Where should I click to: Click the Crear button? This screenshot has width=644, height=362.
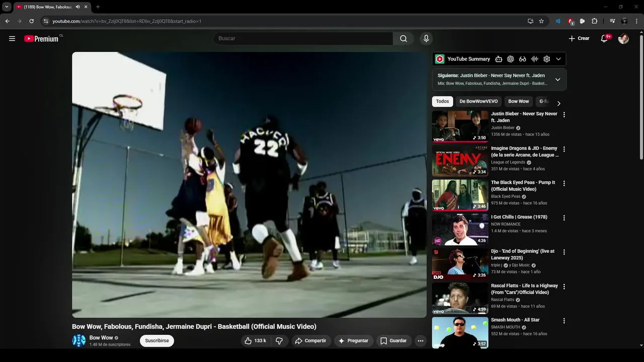click(x=579, y=39)
